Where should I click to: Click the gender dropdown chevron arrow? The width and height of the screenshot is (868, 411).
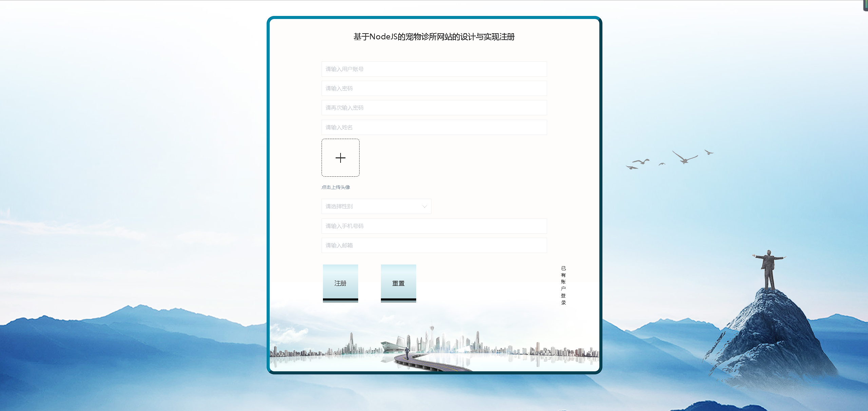coord(424,207)
